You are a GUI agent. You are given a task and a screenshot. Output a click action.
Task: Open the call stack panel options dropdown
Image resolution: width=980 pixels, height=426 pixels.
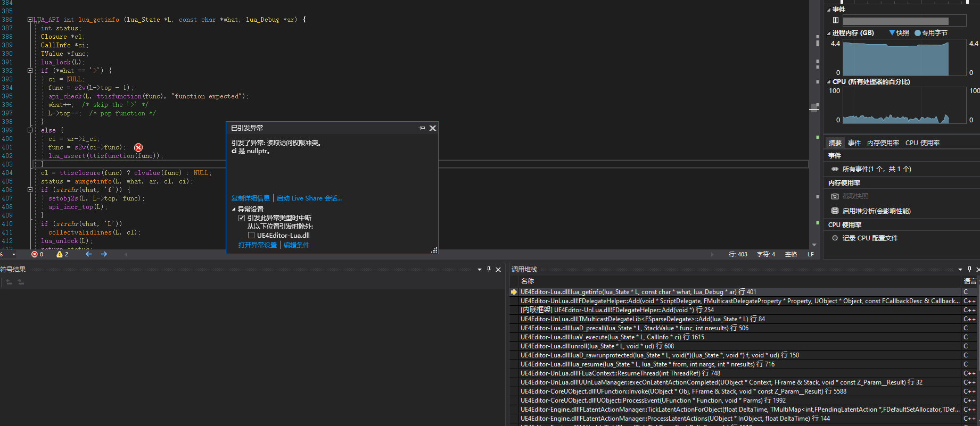[x=960, y=270]
